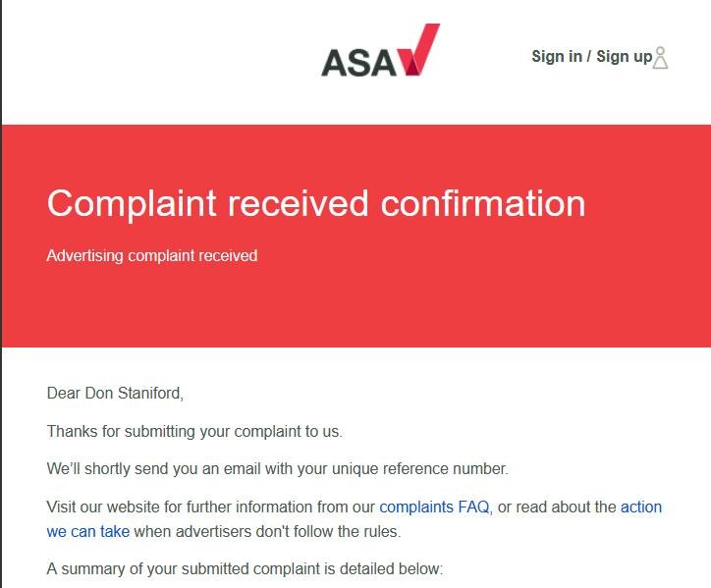Click the ASA logo in the header
Image resolution: width=711 pixels, height=588 pixels.
pyautogui.click(x=379, y=53)
